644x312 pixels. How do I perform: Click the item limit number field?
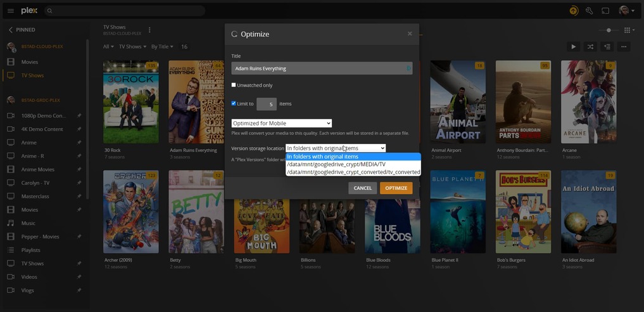click(x=267, y=104)
